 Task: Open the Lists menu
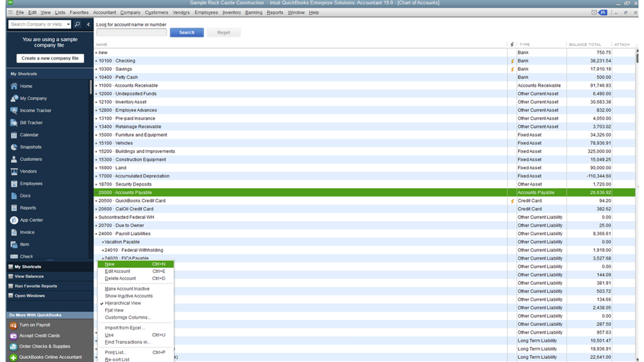tap(60, 13)
